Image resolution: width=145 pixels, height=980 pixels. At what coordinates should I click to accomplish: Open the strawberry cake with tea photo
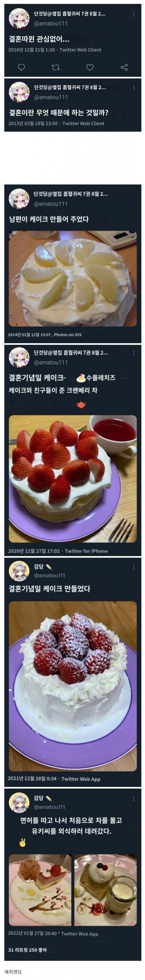(72, 479)
